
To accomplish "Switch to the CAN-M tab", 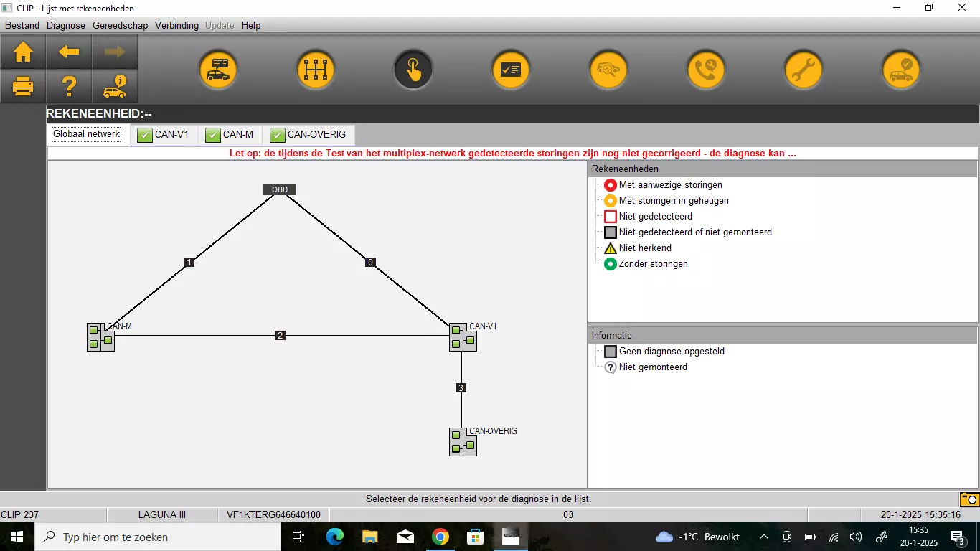I will 230,135.
